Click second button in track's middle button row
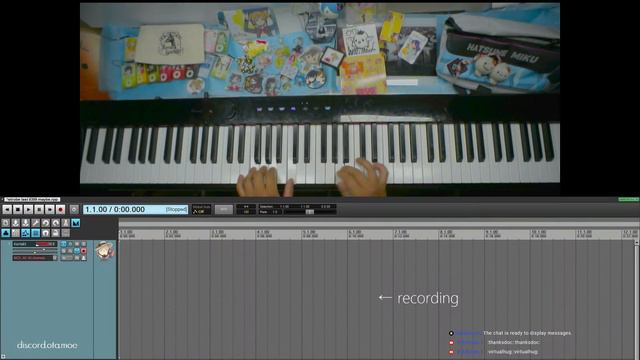640x360 pixels. click(x=70, y=251)
